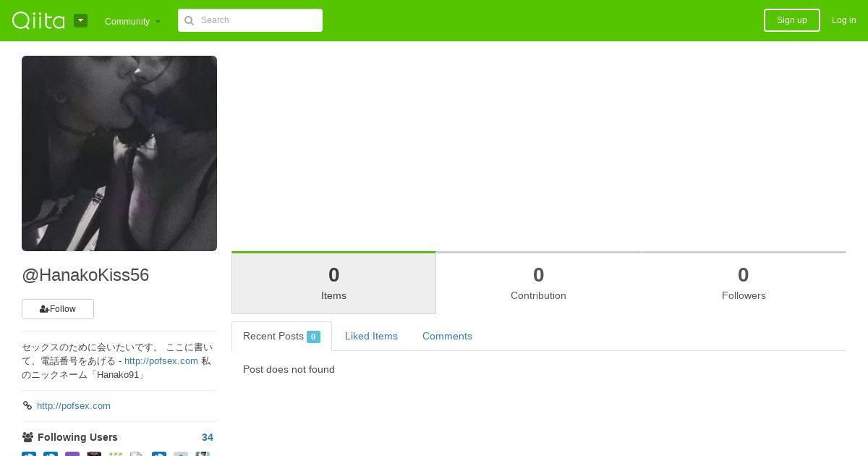Click the @HanakoKiss56 username heading
The image size is (868, 456).
coord(85,275)
